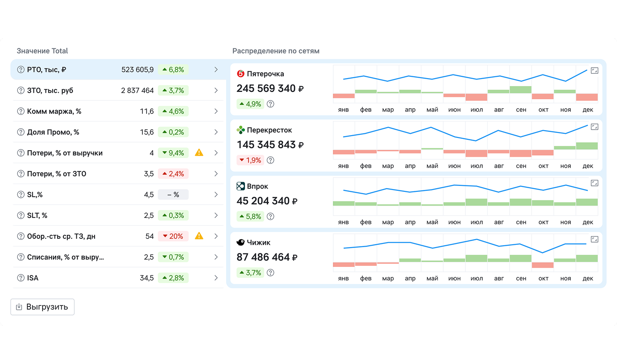Open the Чижик chart fullscreen icon
Screen dimensions: 617x364
(x=594, y=239)
